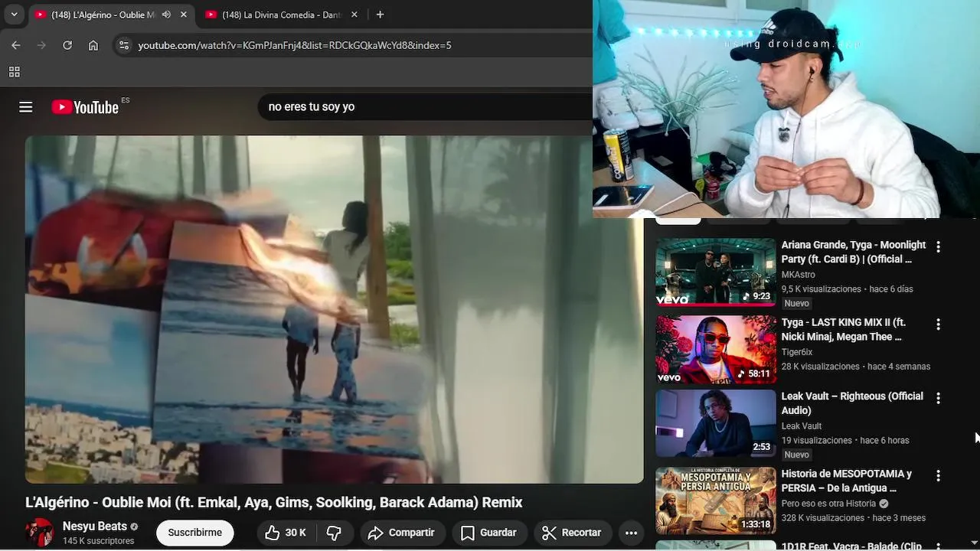This screenshot has width=980, height=551.
Task: Go back to the previous page
Action: 16,45
